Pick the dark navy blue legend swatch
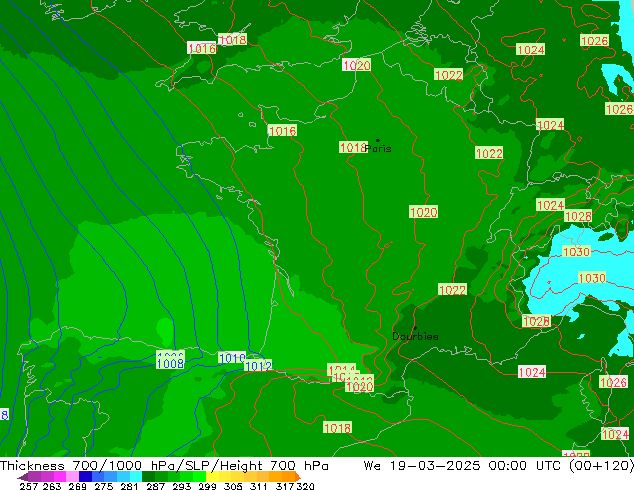Screen dimensions: 634x490 85,476
